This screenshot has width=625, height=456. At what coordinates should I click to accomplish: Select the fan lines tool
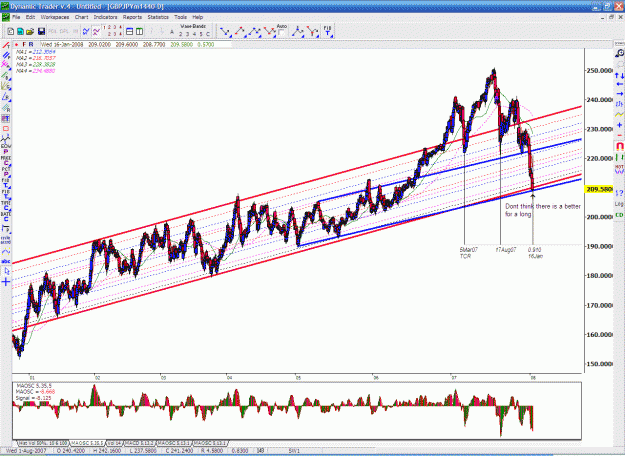coord(6,85)
